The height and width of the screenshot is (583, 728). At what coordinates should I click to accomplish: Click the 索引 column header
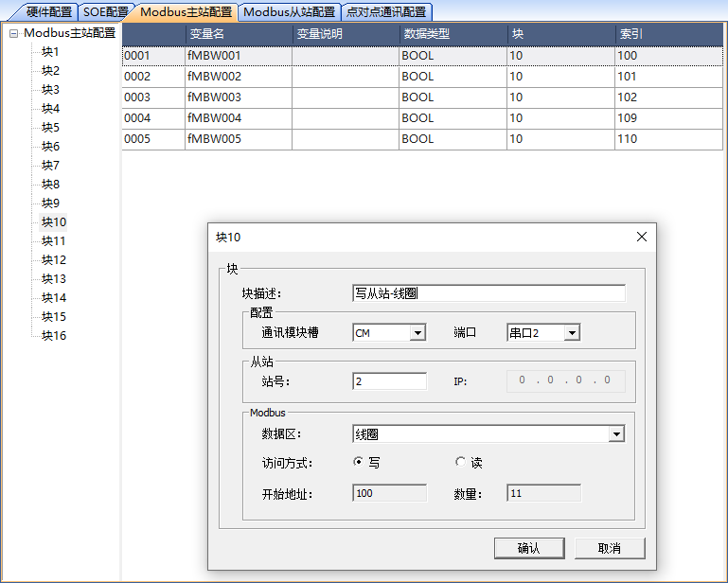[669, 34]
